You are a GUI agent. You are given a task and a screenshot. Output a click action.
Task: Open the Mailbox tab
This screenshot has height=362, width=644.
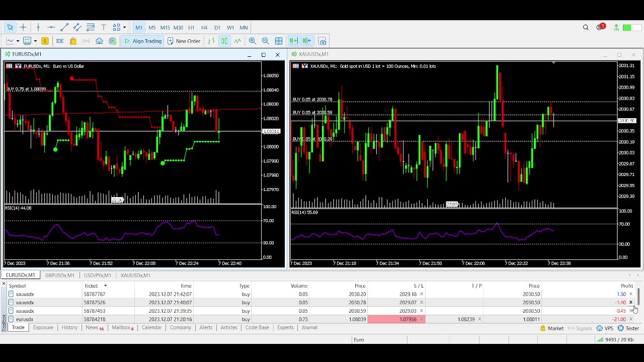(x=123, y=327)
